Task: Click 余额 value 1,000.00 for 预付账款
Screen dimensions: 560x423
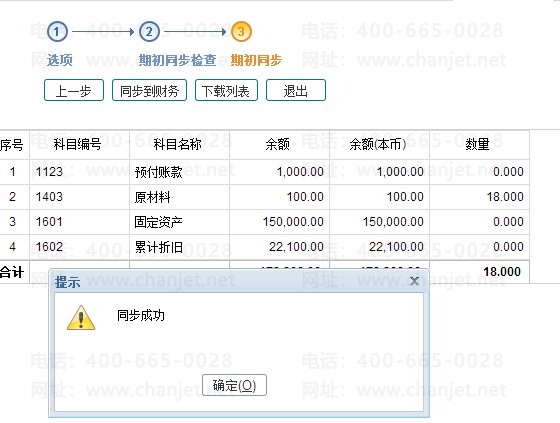Action: coord(300,172)
